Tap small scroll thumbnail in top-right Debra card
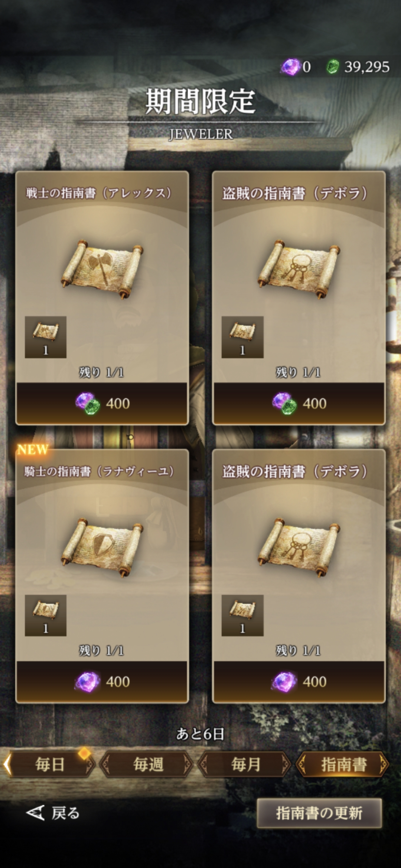 point(242,337)
